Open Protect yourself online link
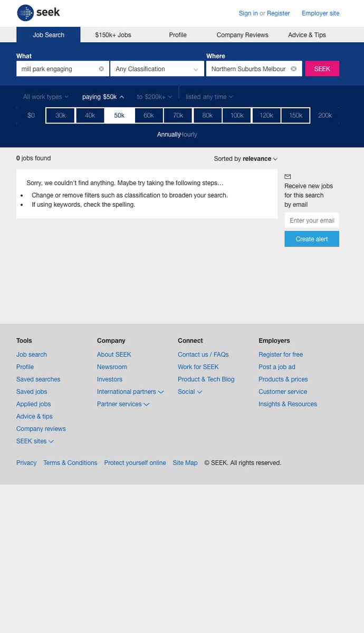 [x=135, y=463]
